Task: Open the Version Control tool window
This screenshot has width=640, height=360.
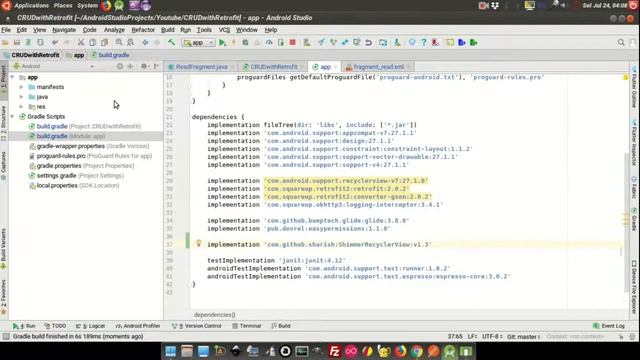Action: [x=197, y=326]
